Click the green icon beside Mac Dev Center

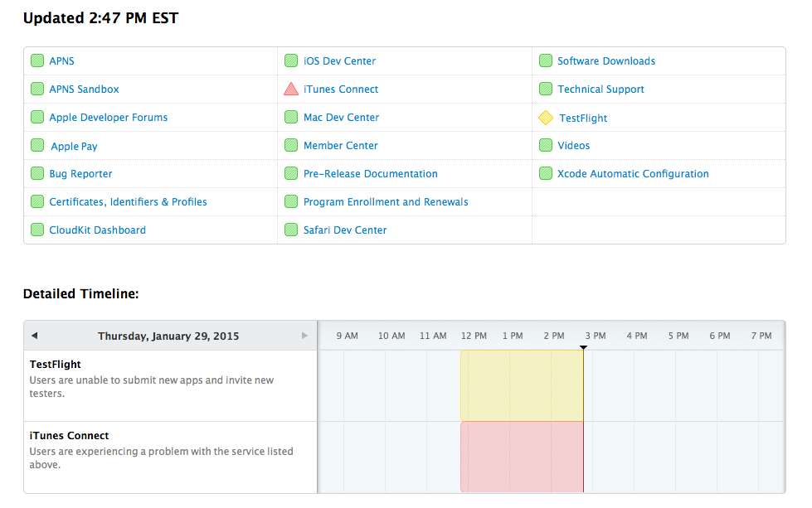coord(291,117)
